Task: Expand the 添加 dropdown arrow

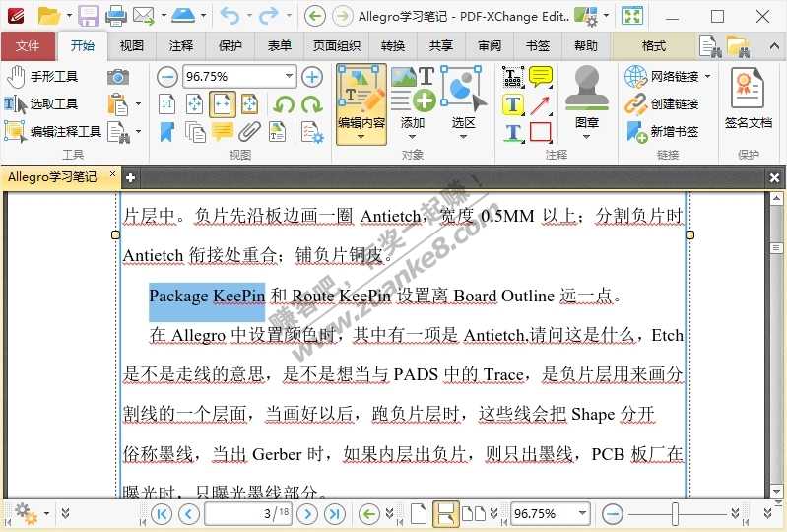Action: pos(412,137)
